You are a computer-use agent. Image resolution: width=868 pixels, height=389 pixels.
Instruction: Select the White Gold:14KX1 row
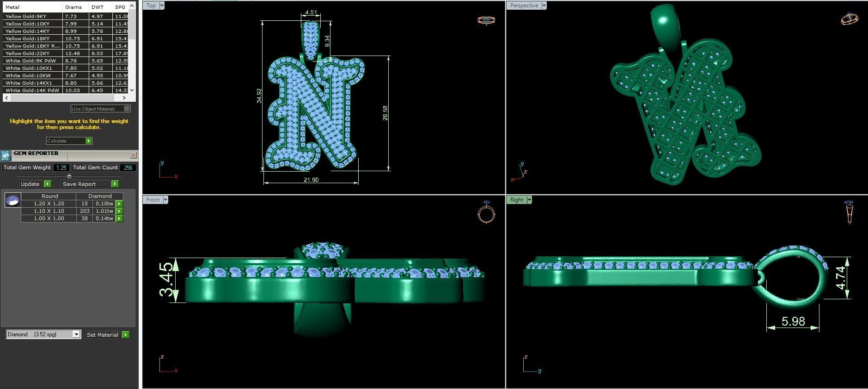(x=66, y=83)
